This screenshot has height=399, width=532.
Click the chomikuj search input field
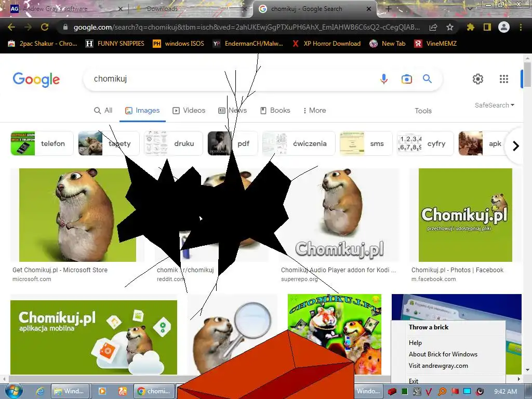(231, 79)
